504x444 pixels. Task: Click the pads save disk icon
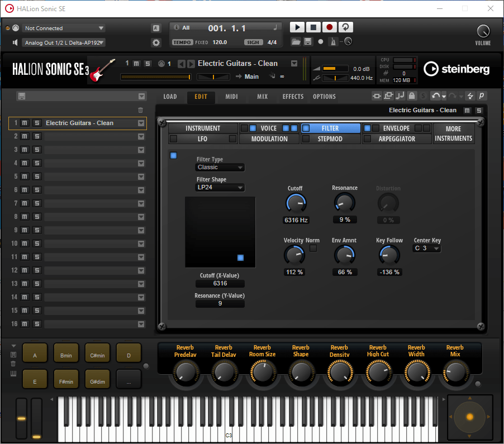point(13,355)
